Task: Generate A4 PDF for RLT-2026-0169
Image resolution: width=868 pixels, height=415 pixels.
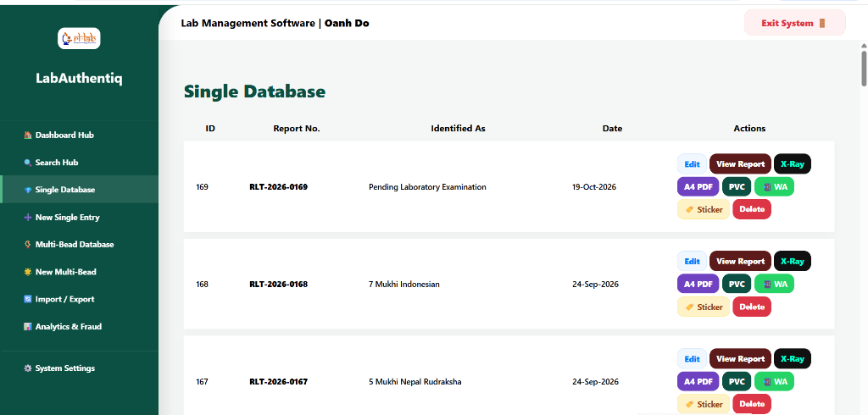Action: tap(698, 186)
